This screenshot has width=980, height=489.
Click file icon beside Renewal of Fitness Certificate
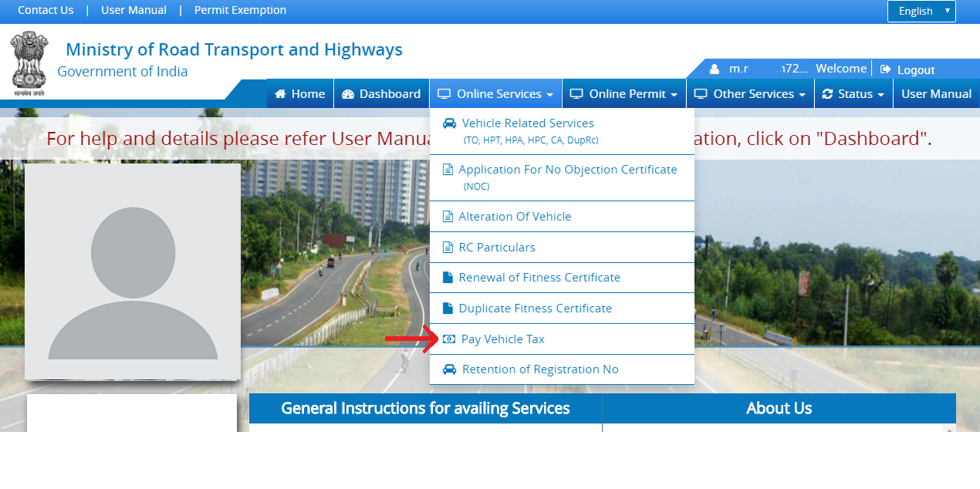pyautogui.click(x=448, y=278)
